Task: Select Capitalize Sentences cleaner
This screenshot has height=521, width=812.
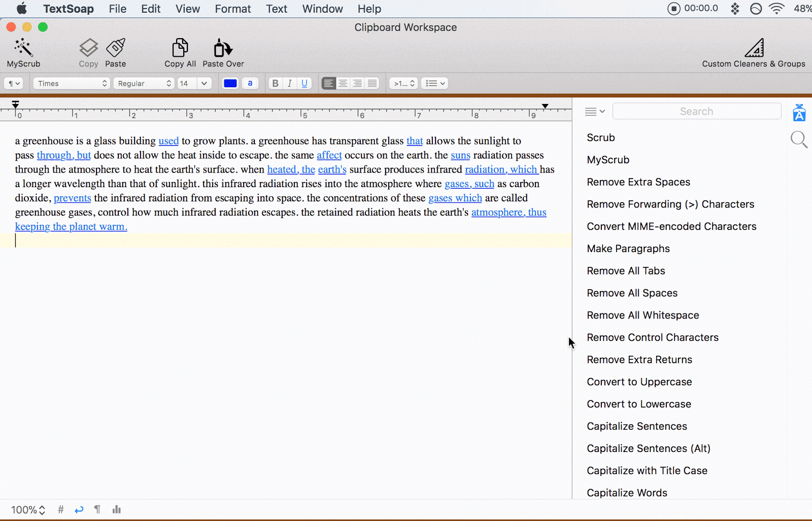Action: pyautogui.click(x=637, y=426)
